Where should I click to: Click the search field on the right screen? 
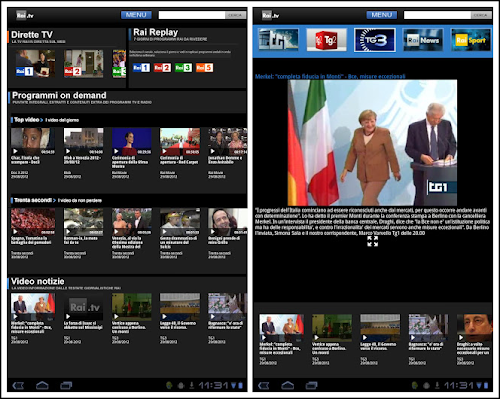(437, 15)
